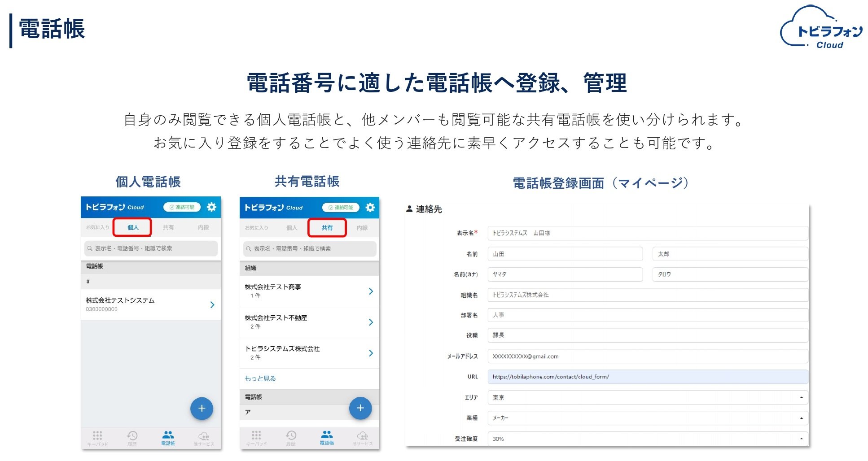The width and height of the screenshot is (868, 461).
Task: Click the メールアドレス input field
Action: click(648, 357)
